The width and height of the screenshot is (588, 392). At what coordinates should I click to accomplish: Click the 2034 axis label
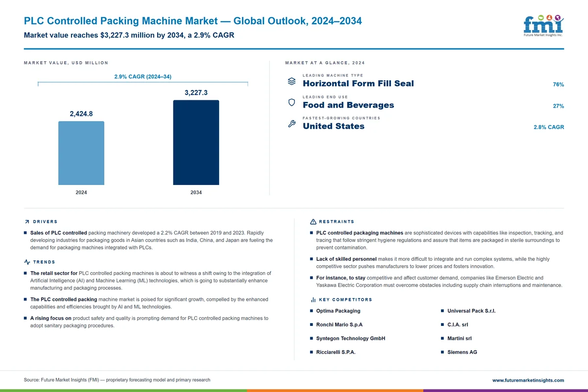pyautogui.click(x=196, y=192)
